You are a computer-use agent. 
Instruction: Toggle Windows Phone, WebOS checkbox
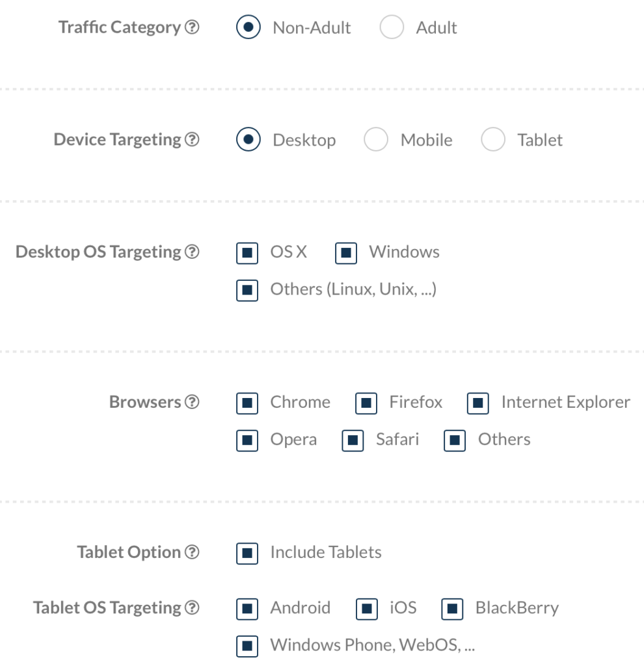[247, 646]
